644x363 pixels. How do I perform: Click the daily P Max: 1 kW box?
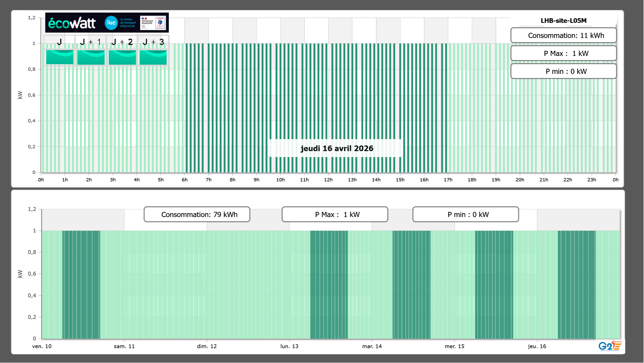pyautogui.click(x=563, y=53)
